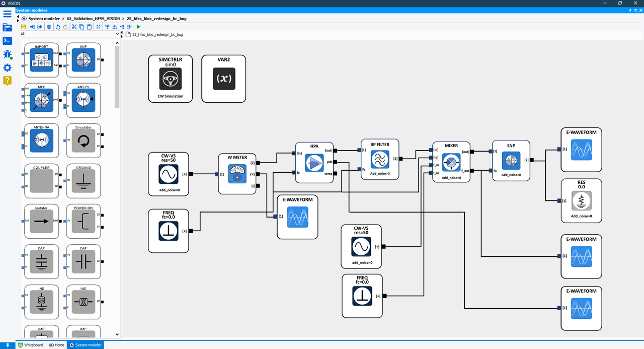
Task: Pick the POWER-DIV component from palette
Action: coord(84,221)
